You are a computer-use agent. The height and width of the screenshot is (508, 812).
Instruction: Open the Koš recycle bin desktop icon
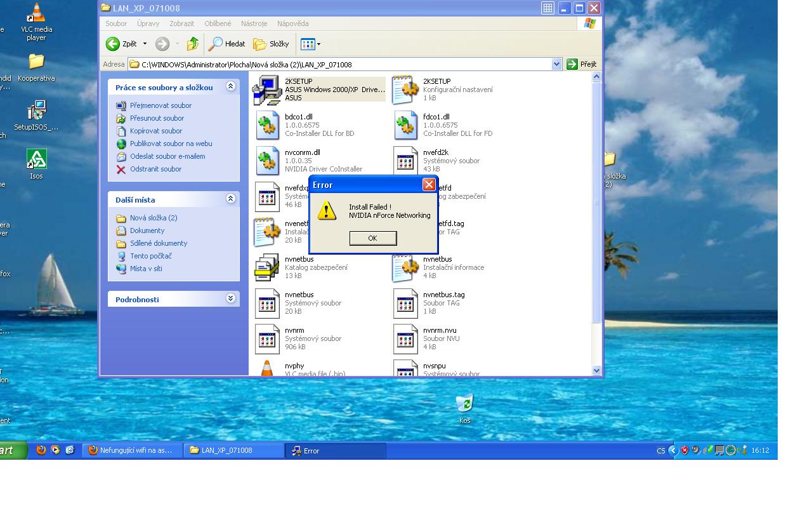tap(464, 404)
